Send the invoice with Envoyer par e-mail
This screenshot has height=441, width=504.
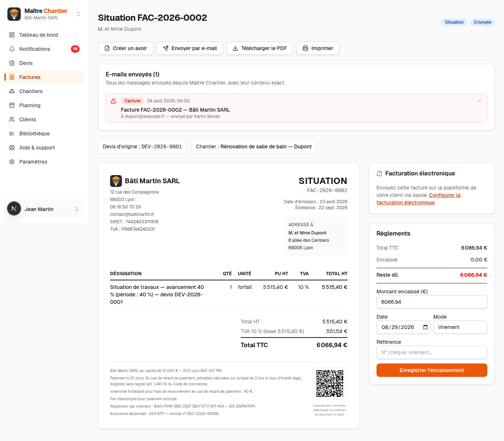point(190,48)
